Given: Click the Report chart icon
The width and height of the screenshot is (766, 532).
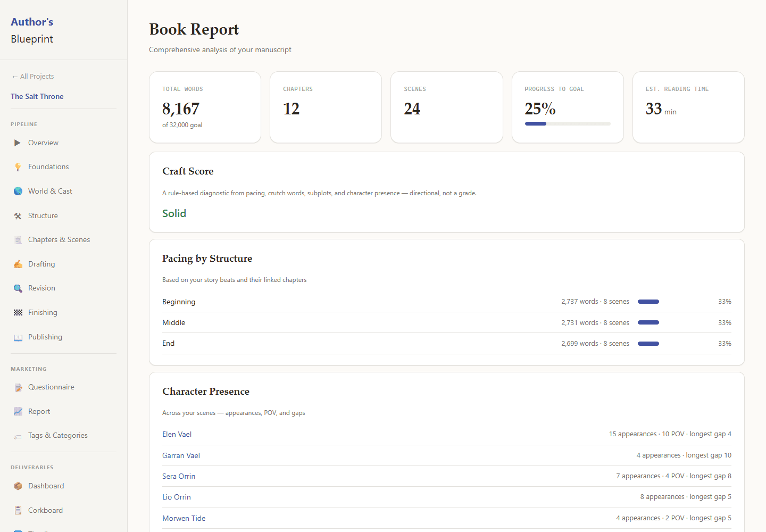Looking at the screenshot, I should [x=18, y=411].
